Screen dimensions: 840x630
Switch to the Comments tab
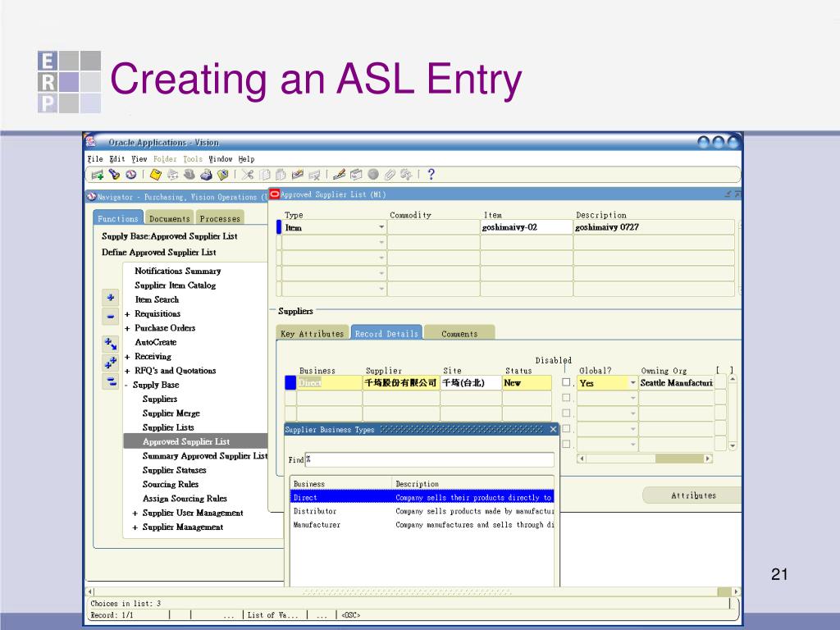pos(459,333)
